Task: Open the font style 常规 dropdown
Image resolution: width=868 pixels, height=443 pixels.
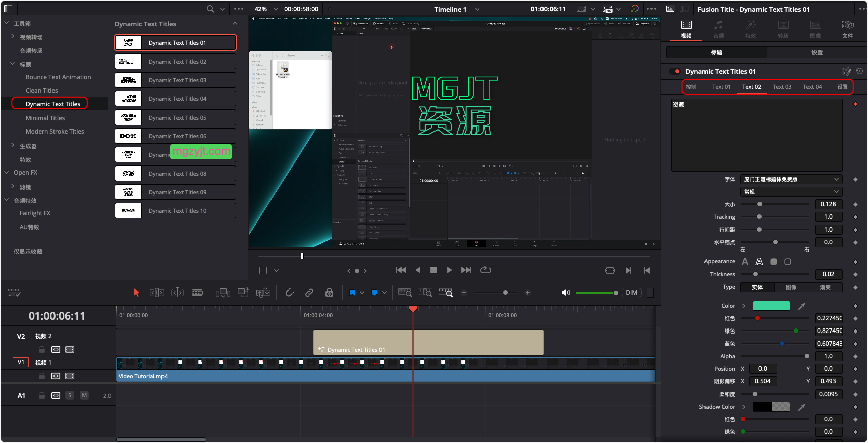Action: (791, 192)
